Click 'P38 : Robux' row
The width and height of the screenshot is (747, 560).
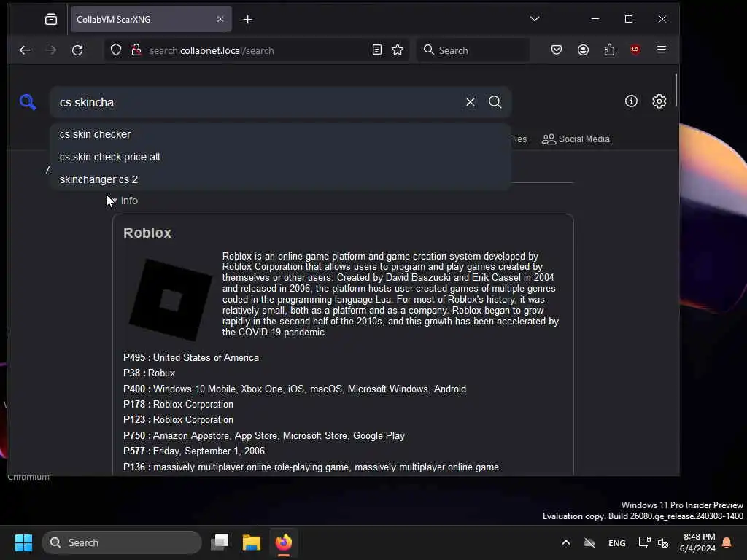point(149,373)
